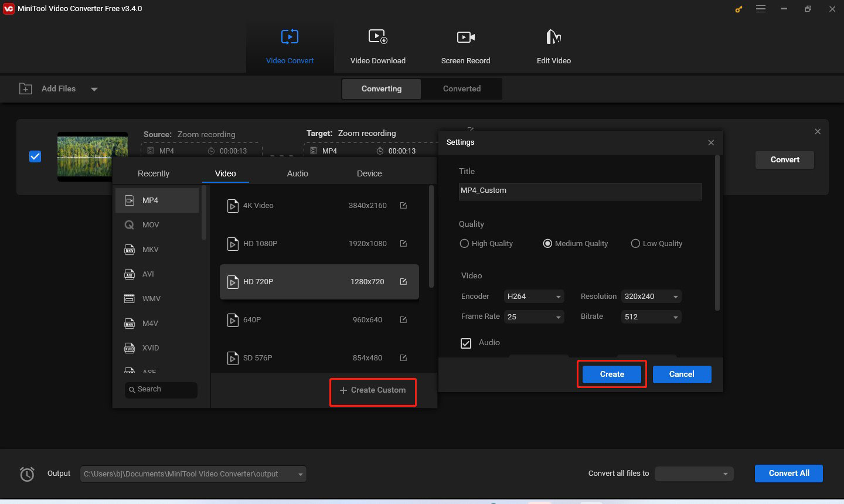
Task: Click the Add Files plus icon
Action: click(26, 88)
